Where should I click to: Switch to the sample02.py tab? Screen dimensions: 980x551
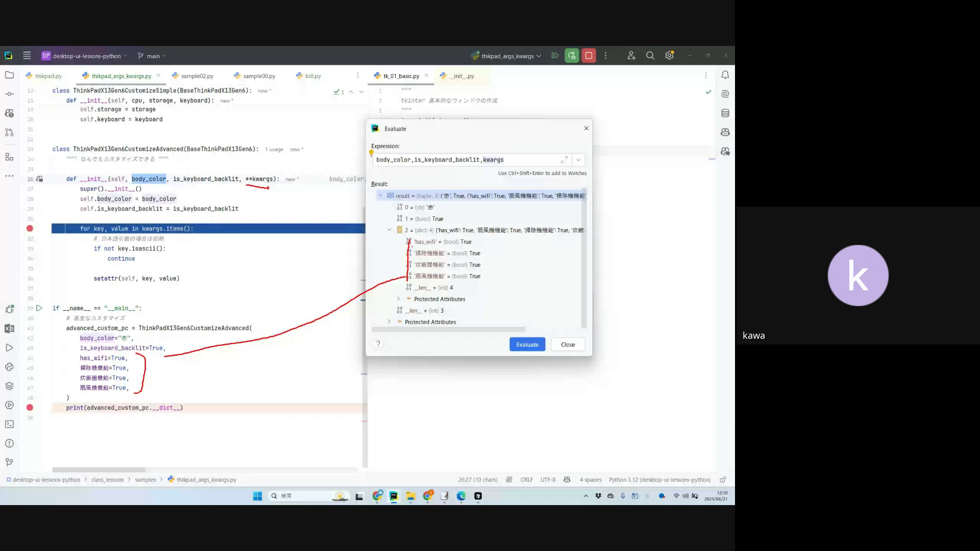[197, 76]
